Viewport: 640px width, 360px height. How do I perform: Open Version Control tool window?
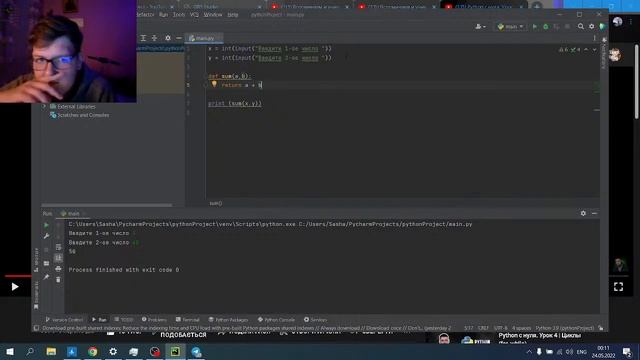[64, 320]
